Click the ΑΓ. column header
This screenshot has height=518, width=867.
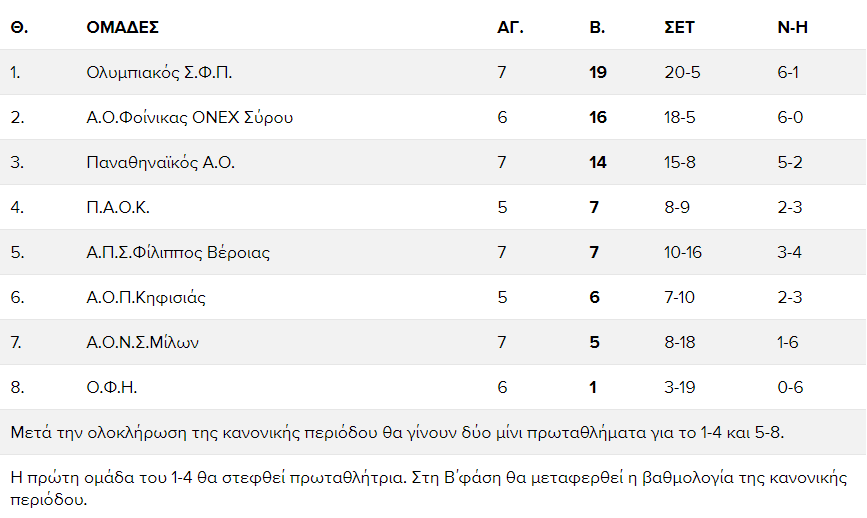pyautogui.click(x=510, y=27)
